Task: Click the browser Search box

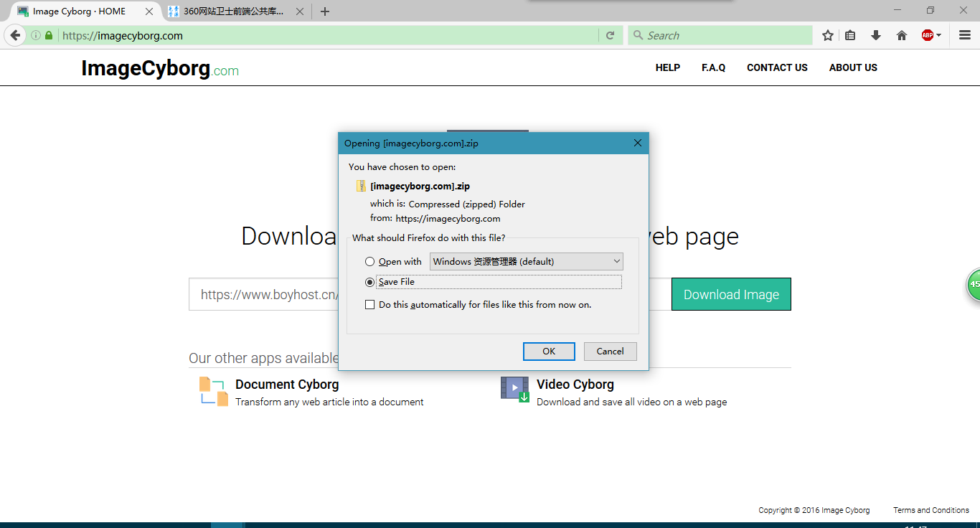Action: pyautogui.click(x=720, y=35)
